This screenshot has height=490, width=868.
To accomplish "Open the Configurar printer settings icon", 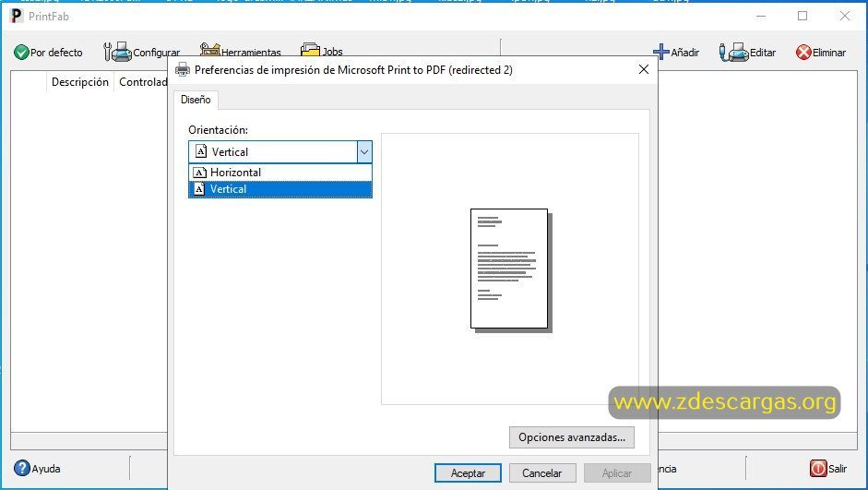I will tap(117, 52).
